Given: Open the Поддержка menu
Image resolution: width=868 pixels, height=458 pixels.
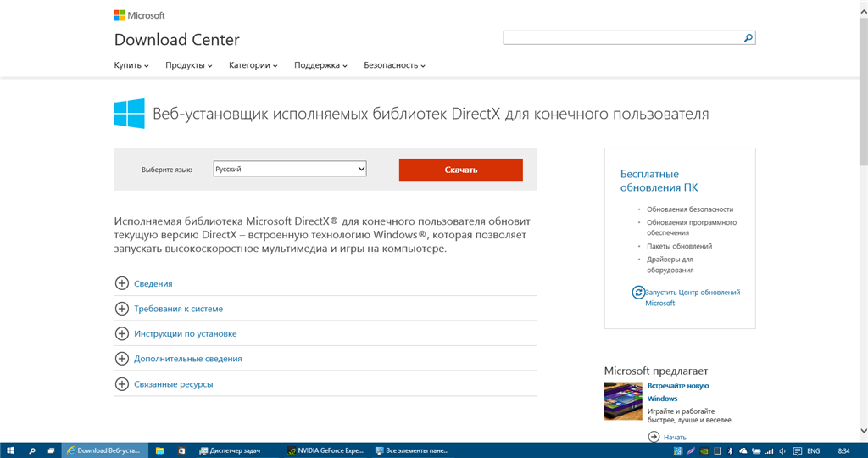Looking at the screenshot, I should pos(320,65).
